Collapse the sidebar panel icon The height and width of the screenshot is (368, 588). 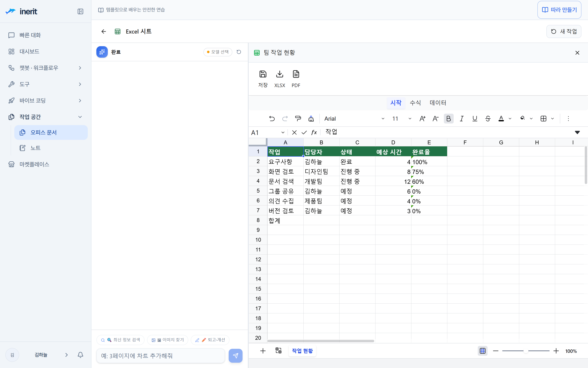click(x=80, y=11)
